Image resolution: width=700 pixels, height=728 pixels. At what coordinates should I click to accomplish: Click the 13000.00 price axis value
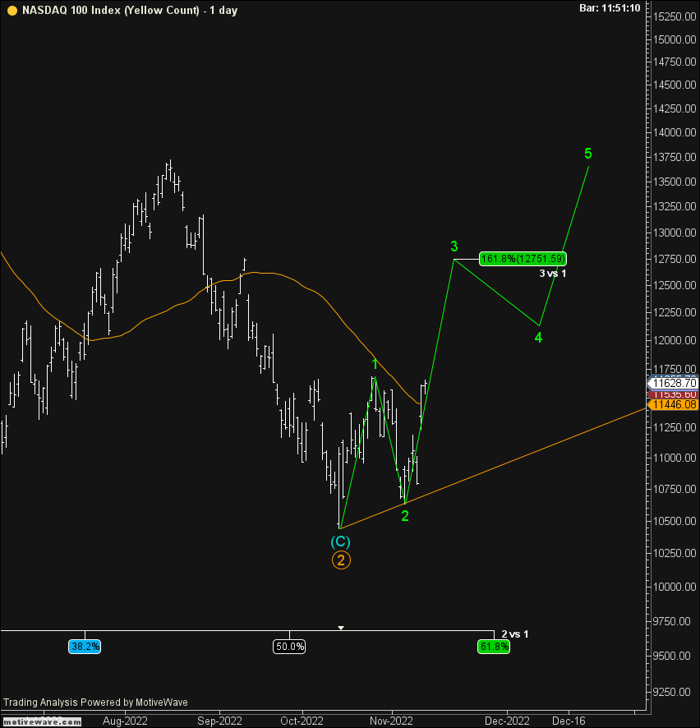coord(675,233)
